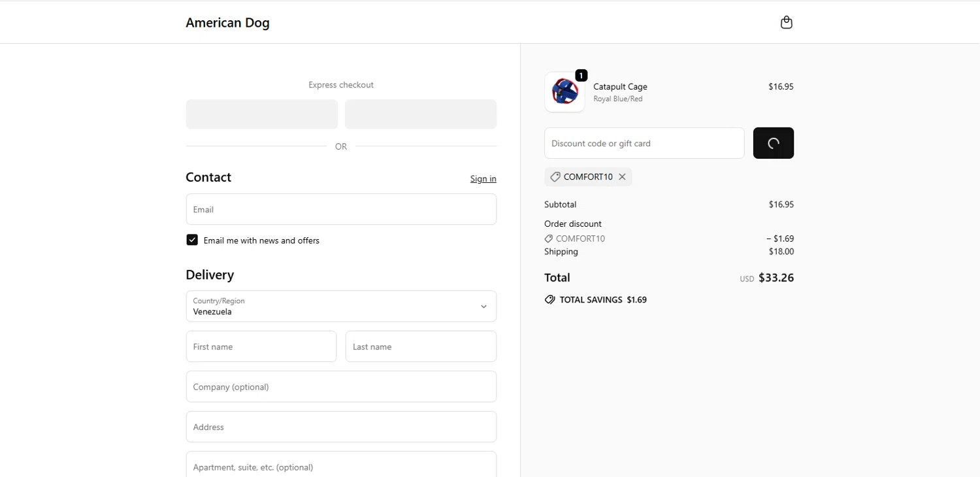Viewport: 980px width, 477px height.
Task: Focus the Address field
Action: [341, 427]
